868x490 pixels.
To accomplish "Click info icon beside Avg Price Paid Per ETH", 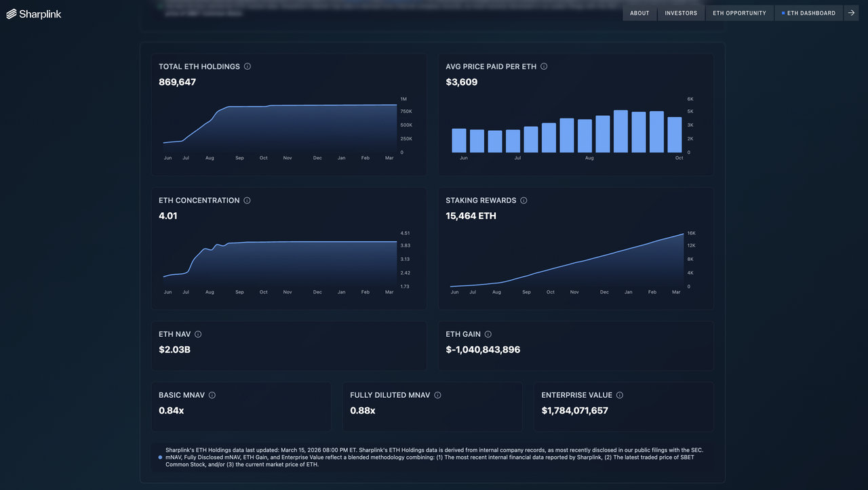I will point(544,66).
